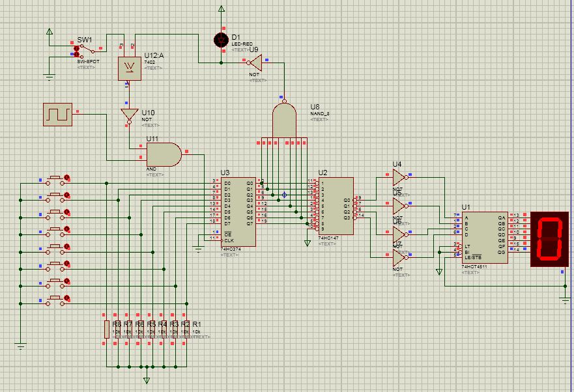
Task: Click the '74HC374' part label
Action: [231, 249]
